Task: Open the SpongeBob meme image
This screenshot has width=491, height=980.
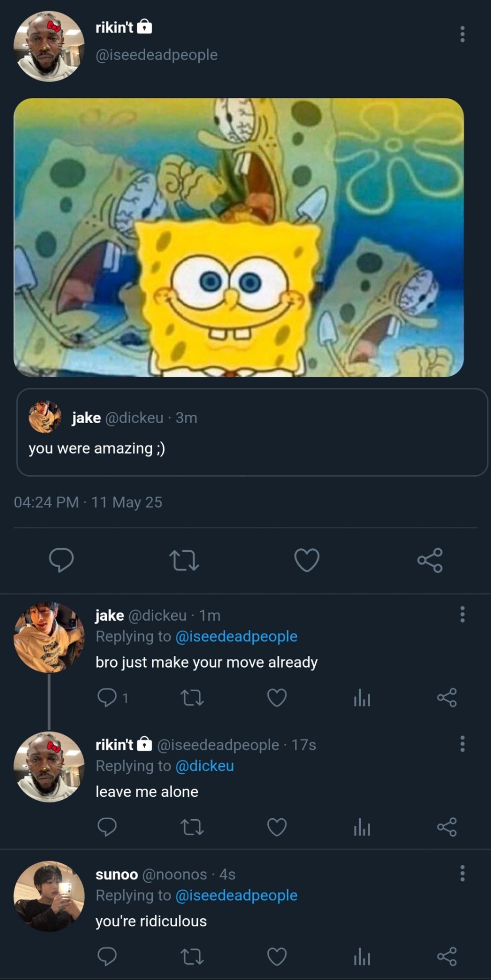Action: (x=239, y=237)
